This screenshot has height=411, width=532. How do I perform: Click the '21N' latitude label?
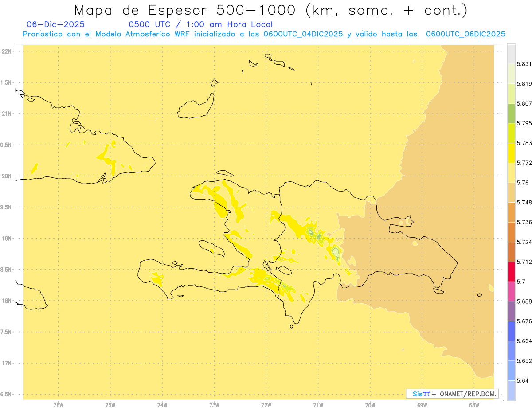[7, 114]
